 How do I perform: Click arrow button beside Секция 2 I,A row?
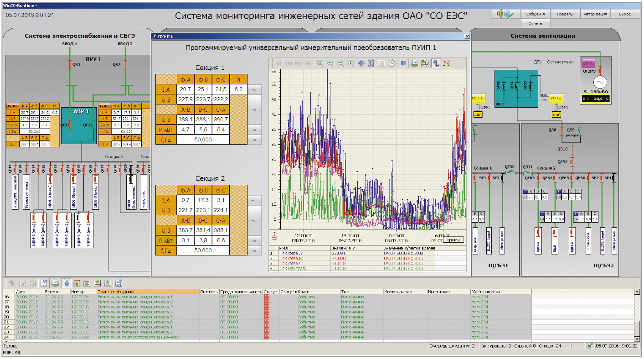point(254,200)
